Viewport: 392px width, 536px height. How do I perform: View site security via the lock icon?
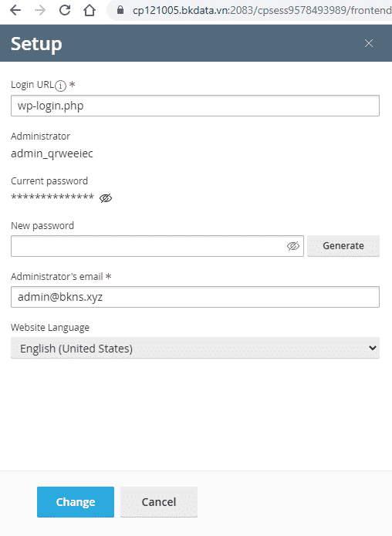pyautogui.click(x=120, y=10)
